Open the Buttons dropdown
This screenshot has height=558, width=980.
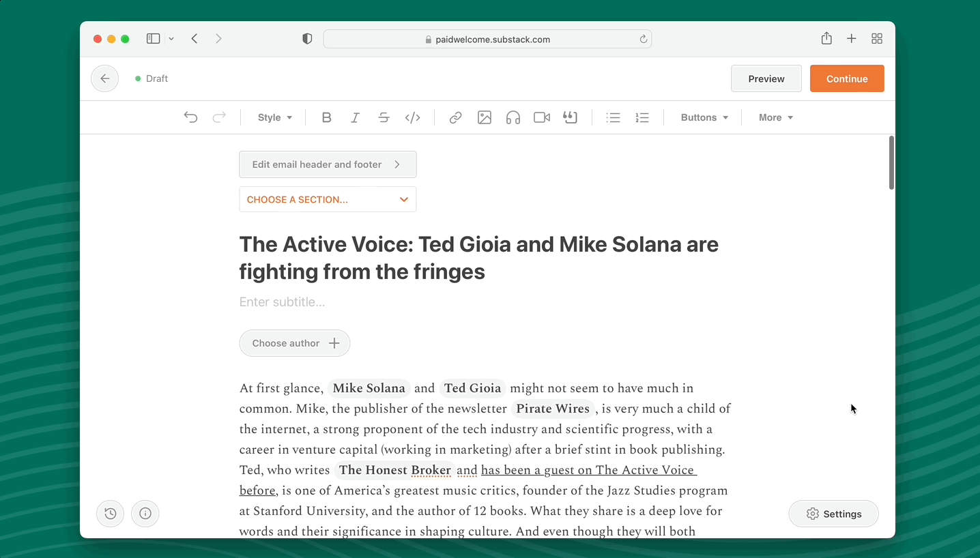point(704,117)
